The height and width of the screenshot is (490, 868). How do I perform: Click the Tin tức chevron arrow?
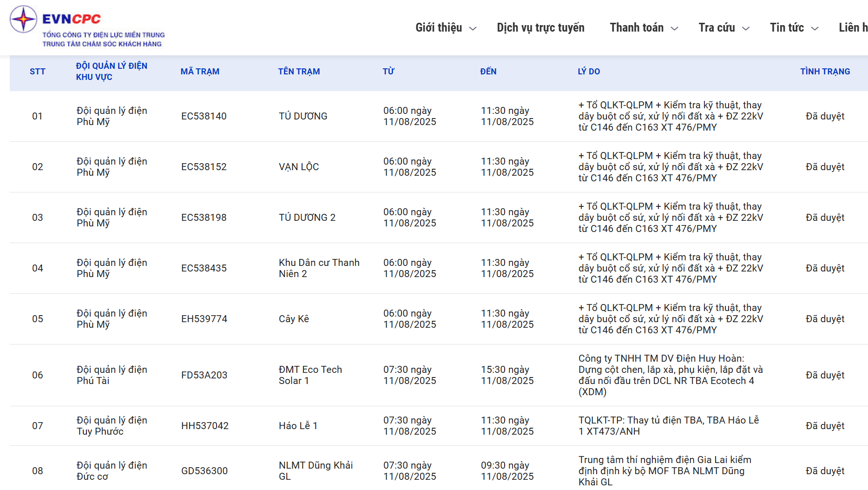815,29
